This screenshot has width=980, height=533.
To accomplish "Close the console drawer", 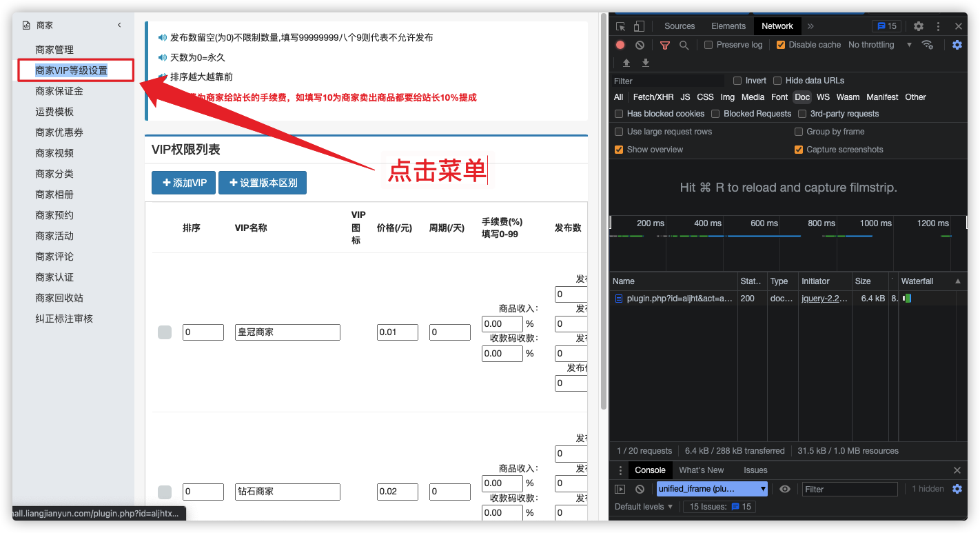I will click(957, 470).
